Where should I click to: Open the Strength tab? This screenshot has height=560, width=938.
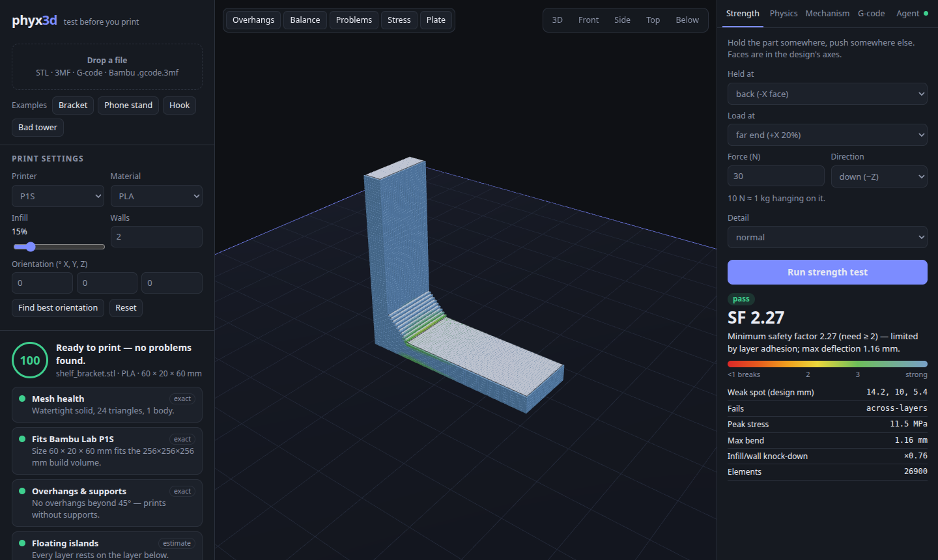point(743,14)
